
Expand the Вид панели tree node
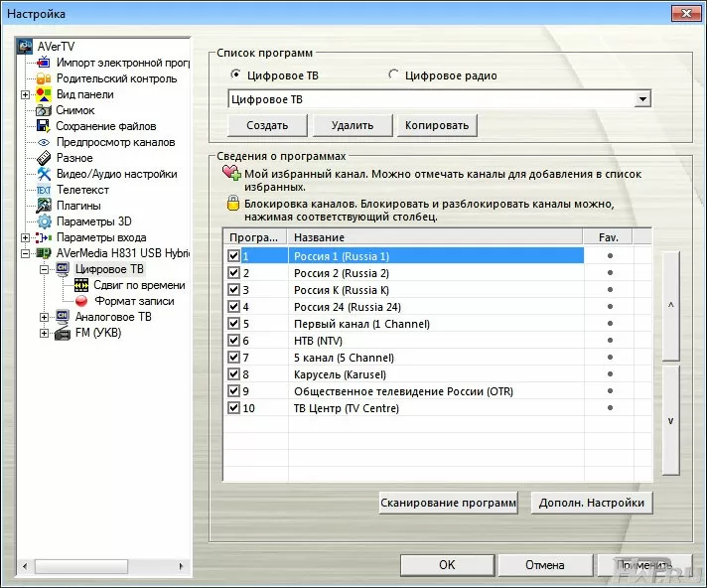(25, 94)
